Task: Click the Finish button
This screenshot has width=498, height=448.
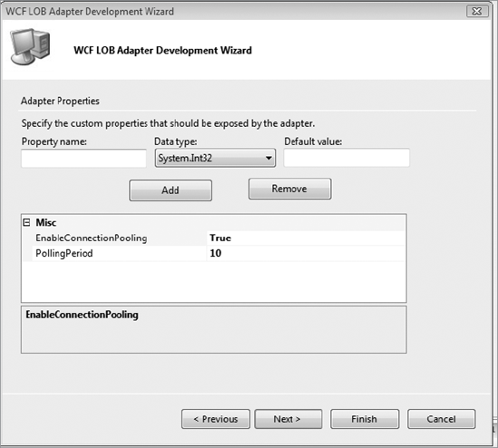Action: click(x=365, y=419)
